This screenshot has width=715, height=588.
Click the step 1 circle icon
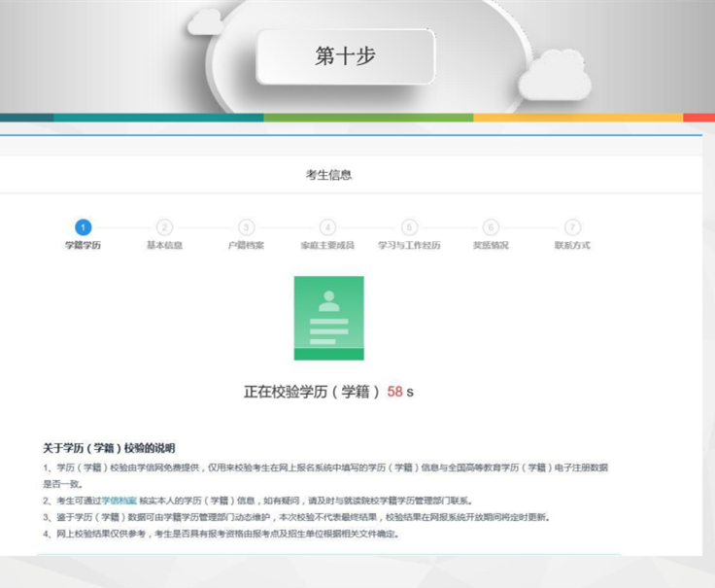tap(83, 227)
